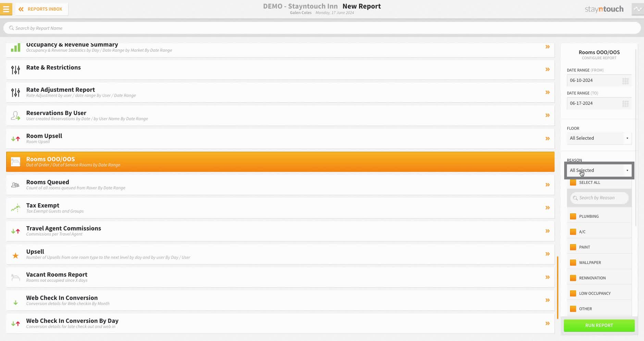
Task: Click the Tax Exempt chart icon
Action: (x=15, y=208)
